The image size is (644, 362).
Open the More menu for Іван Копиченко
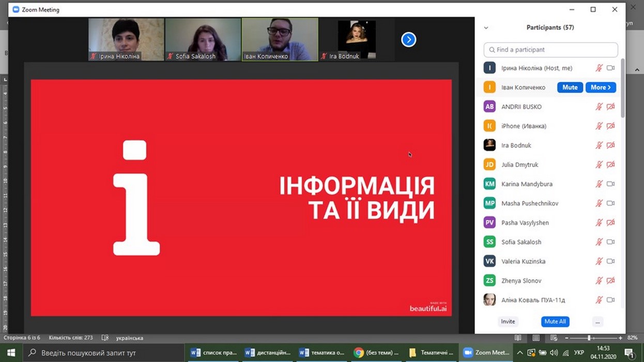[600, 87]
